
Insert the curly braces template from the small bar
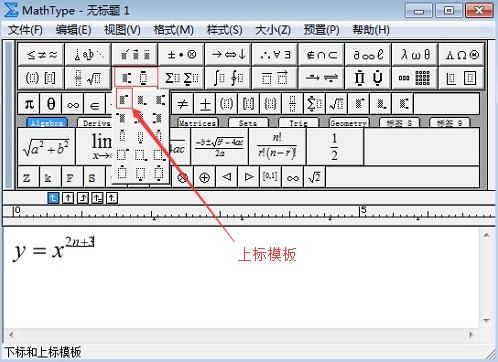click(270, 104)
